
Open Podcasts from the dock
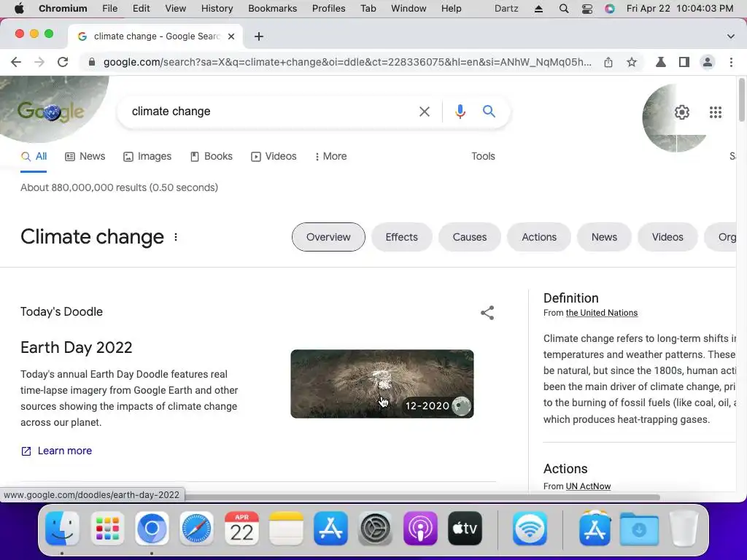pos(420,529)
